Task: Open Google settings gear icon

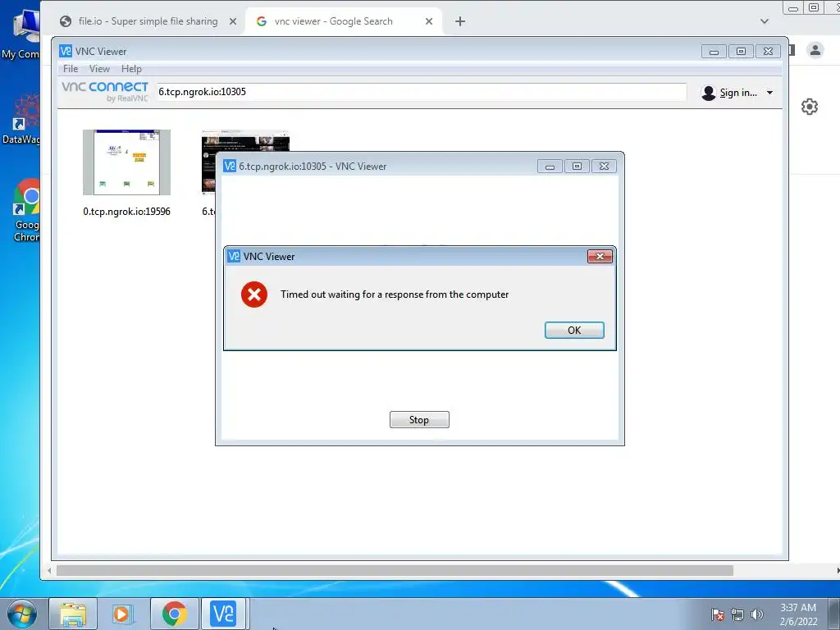Action: click(x=810, y=107)
